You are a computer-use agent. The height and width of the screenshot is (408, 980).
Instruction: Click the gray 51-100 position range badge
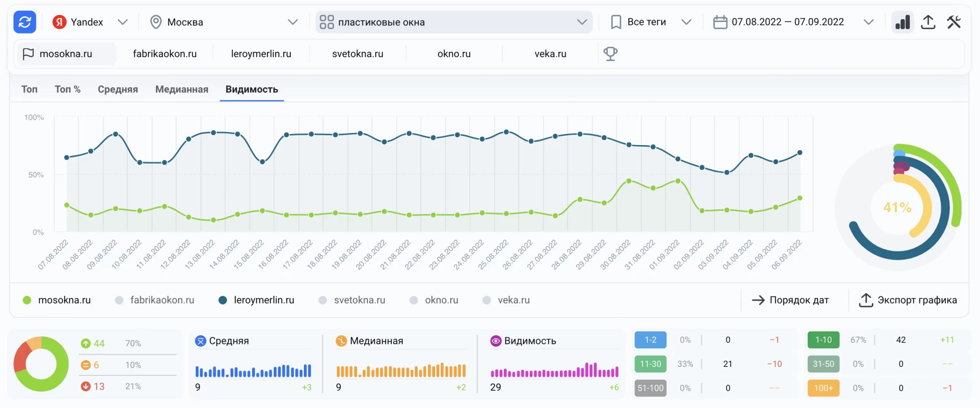[650, 388]
